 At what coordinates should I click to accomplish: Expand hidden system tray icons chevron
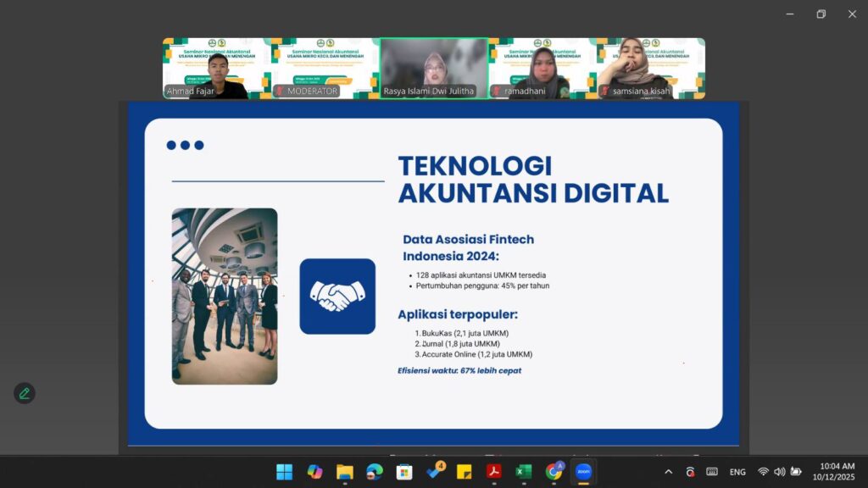[668, 472]
